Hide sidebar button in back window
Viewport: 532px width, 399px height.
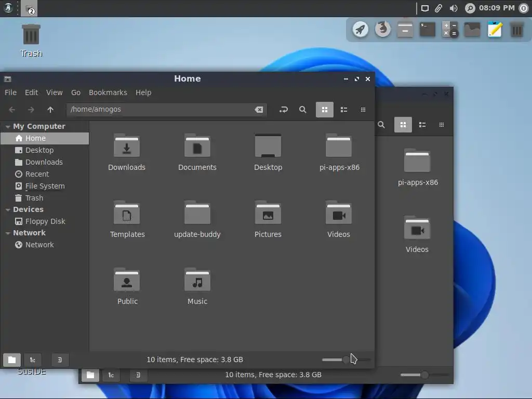138,375
